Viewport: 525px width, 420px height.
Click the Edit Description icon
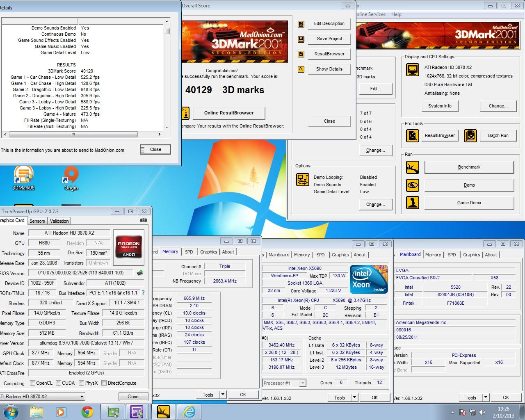(301, 24)
